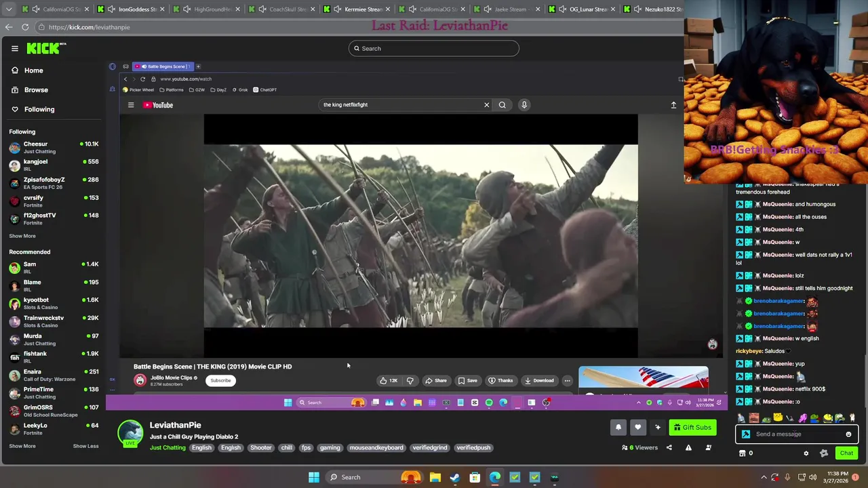Open the channel shop points icon
Image resolution: width=868 pixels, height=488 pixels.
pos(743,453)
